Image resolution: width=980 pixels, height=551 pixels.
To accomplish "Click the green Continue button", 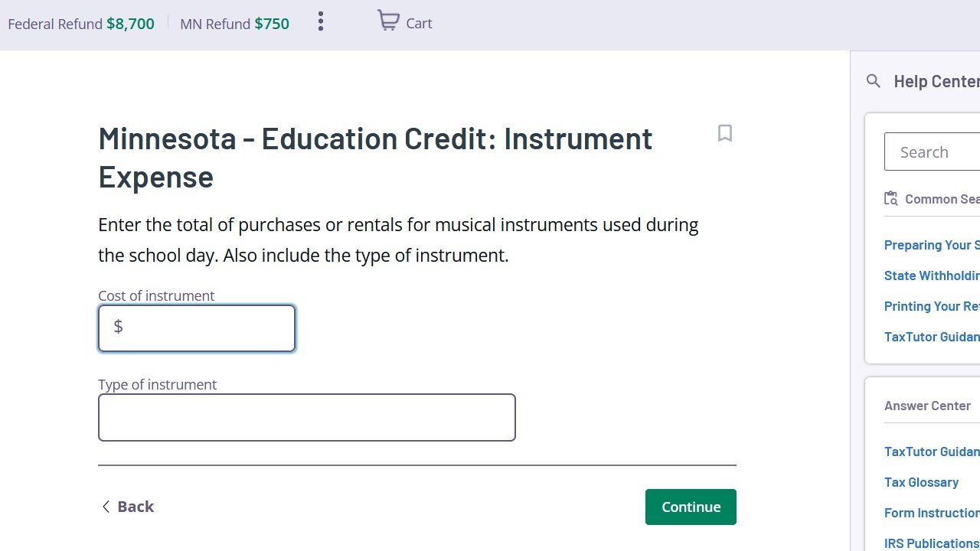I will pos(691,507).
